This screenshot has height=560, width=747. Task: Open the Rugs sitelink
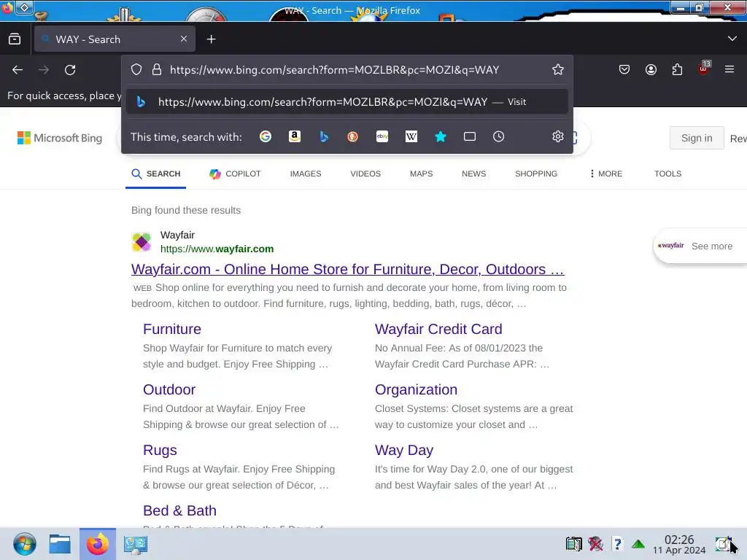coord(160,450)
